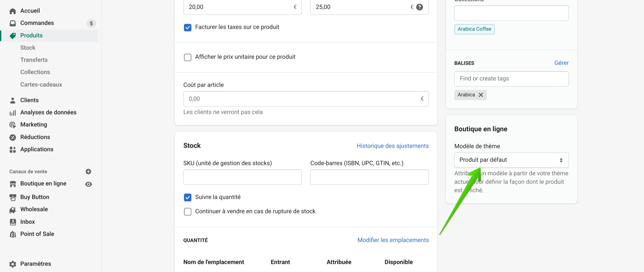This screenshot has height=272, width=644.
Task: Check Continuer à vendre en rupture de stock
Action: coord(188,212)
